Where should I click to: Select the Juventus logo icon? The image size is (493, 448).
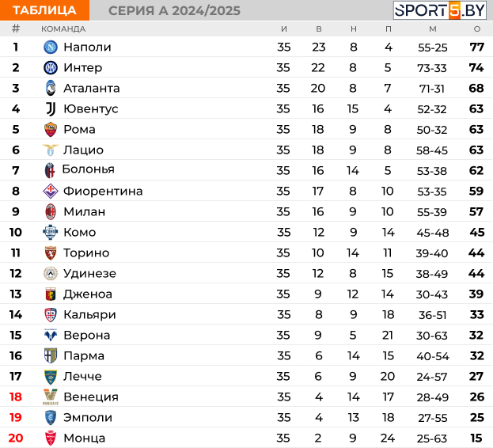[x=51, y=108]
